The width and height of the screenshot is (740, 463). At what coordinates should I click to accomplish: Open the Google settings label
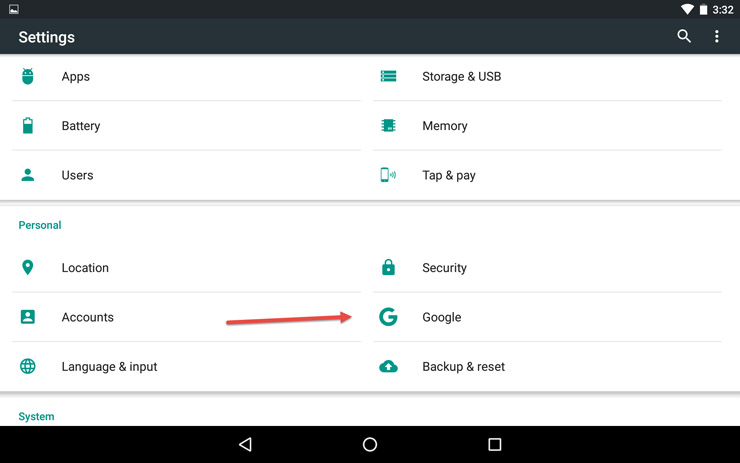[442, 317]
